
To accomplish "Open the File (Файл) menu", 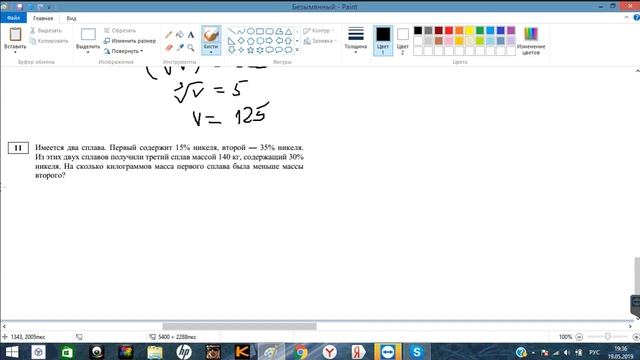I will [13, 18].
